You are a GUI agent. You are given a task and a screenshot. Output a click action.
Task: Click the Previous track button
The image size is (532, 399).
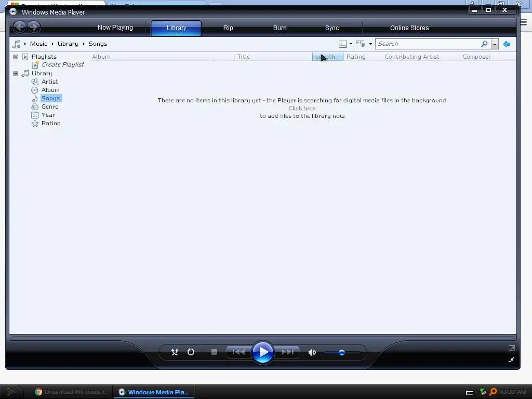238,352
